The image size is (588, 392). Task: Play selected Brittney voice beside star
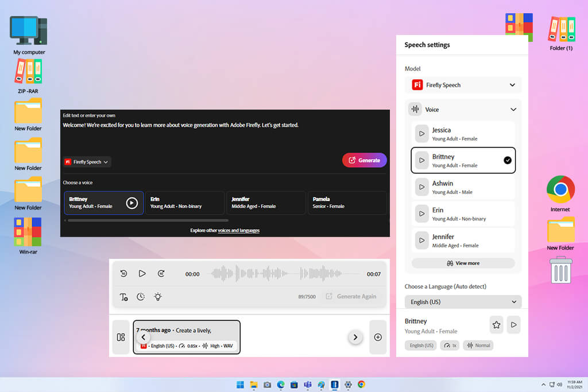514,325
